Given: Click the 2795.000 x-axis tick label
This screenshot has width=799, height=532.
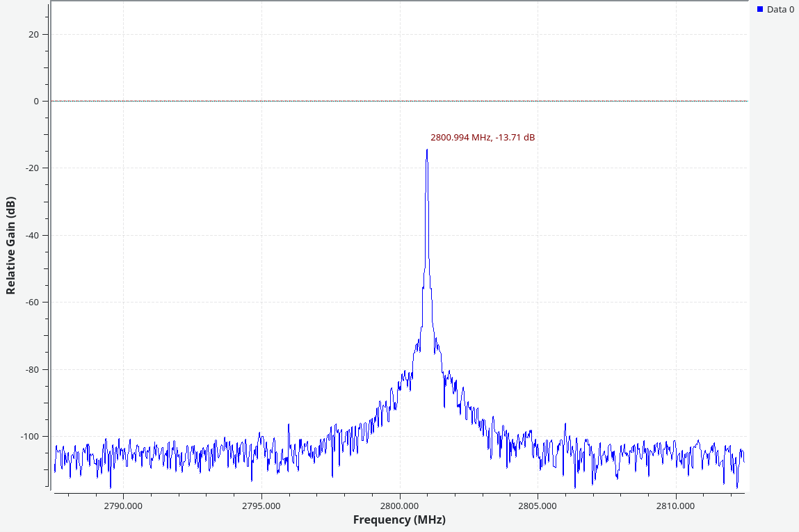Looking at the screenshot, I should tap(261, 505).
